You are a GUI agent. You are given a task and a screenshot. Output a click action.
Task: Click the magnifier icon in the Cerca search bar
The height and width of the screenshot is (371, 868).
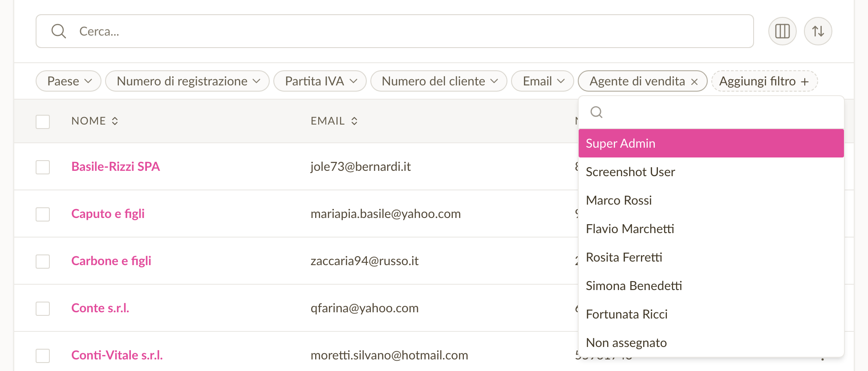(x=59, y=31)
